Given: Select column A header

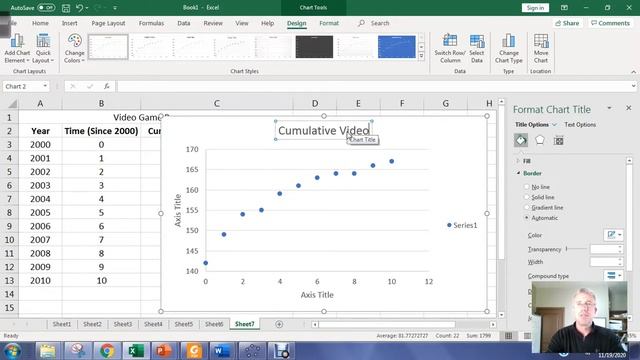Looking at the screenshot, I should click(x=40, y=104).
